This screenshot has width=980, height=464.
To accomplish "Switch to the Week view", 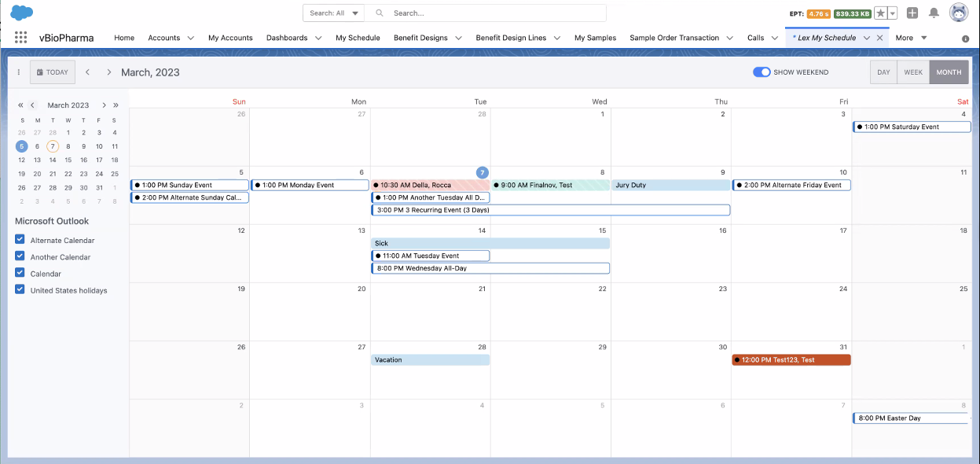I will 913,72.
